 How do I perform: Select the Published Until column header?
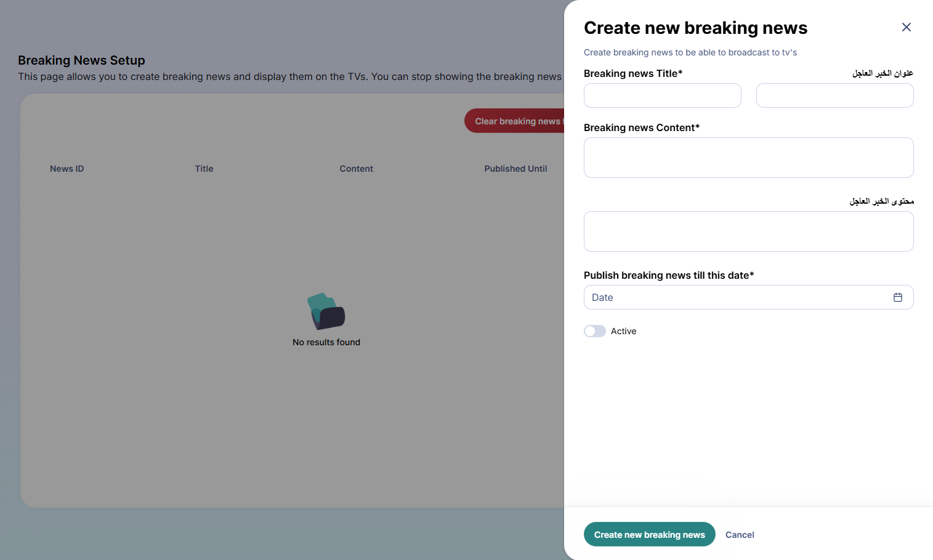[x=515, y=169]
